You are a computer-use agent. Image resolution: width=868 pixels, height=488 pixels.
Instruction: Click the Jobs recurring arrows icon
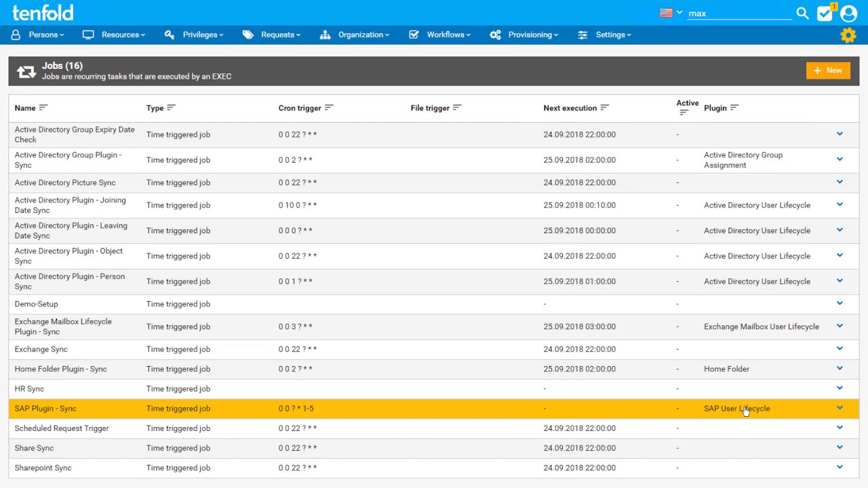click(26, 71)
